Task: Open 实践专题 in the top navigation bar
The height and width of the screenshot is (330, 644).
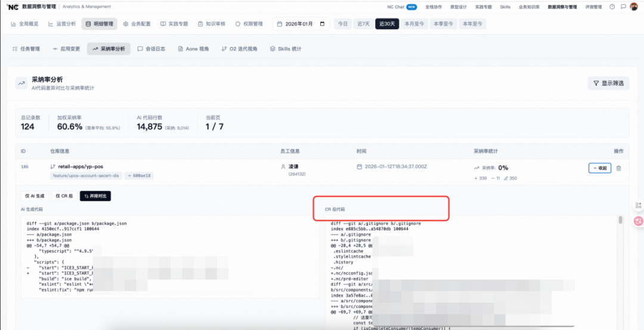Action: click(x=484, y=7)
